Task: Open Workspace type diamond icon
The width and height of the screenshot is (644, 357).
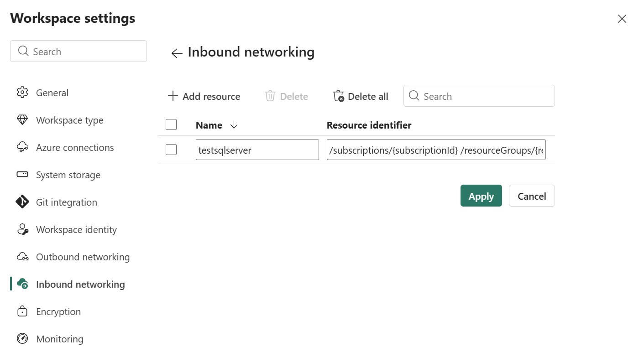Action: [22, 120]
